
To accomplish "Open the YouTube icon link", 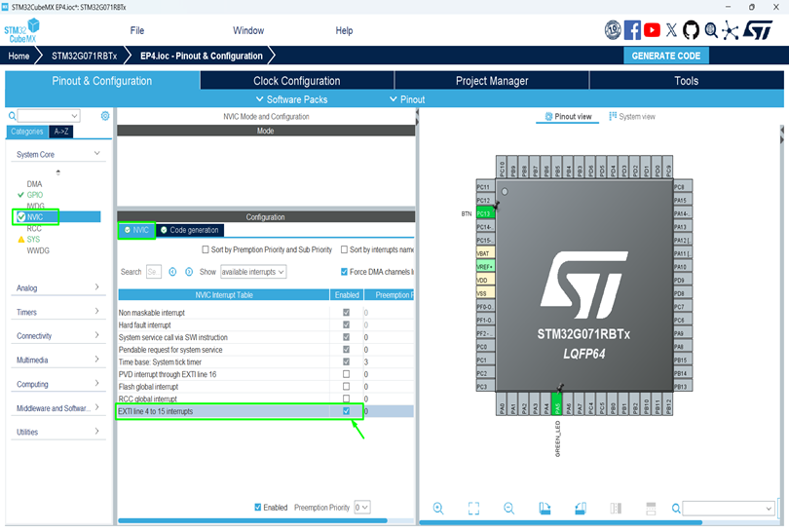I will coord(652,30).
